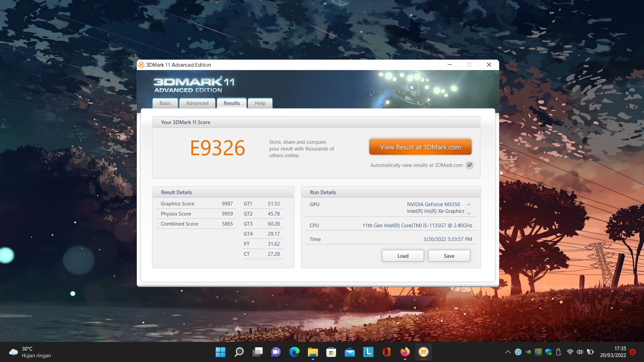Click View Result at 3DMark.com button
644x362 pixels.
click(x=420, y=147)
